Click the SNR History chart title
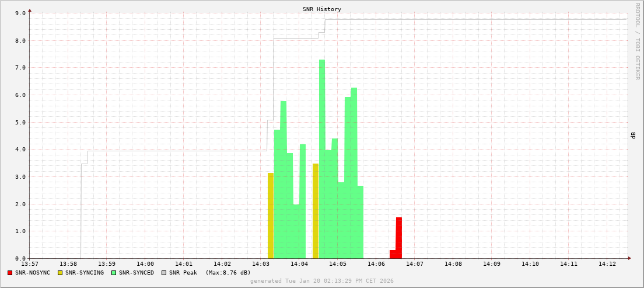 tap(321, 9)
